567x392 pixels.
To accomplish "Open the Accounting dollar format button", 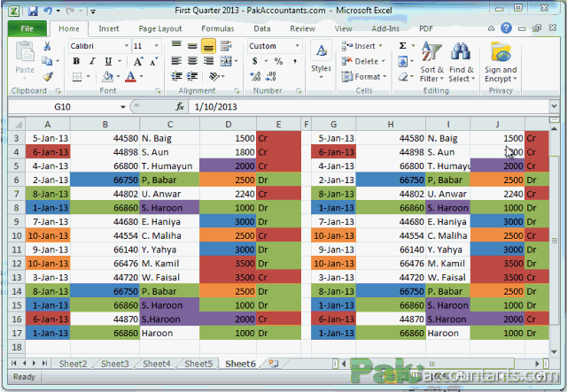I will (255, 61).
